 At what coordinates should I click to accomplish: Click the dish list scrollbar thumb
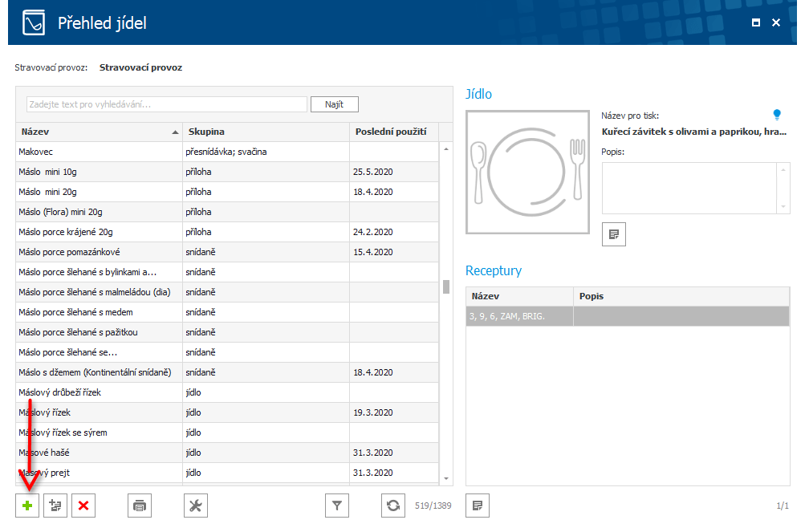point(446,286)
